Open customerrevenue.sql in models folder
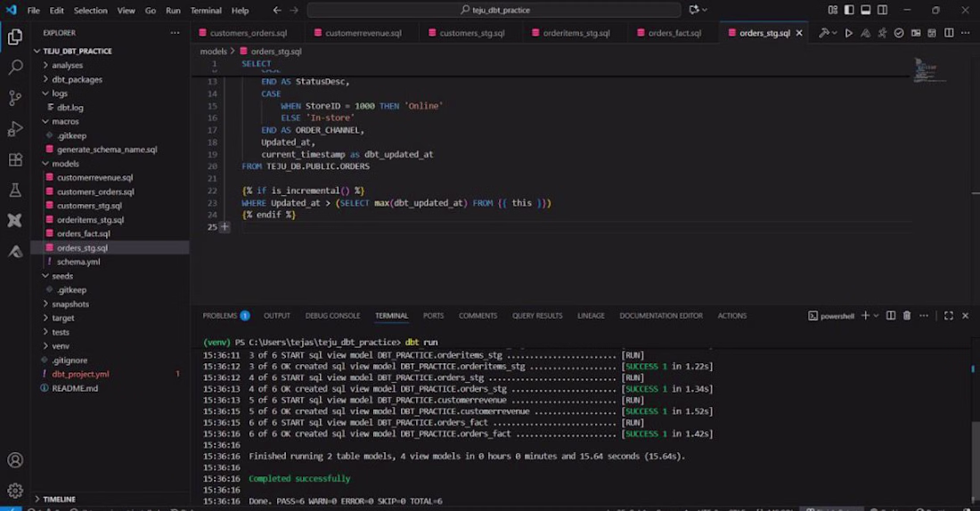 (x=95, y=177)
